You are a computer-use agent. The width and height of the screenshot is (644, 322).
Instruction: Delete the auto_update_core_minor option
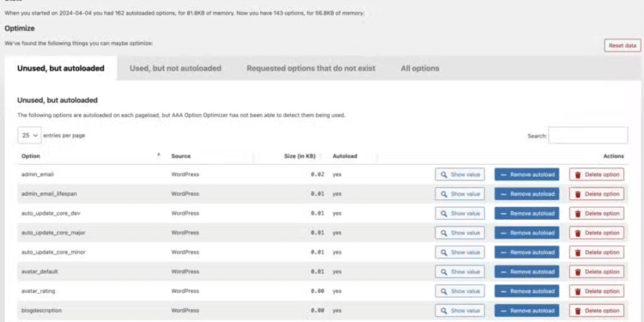(597, 252)
